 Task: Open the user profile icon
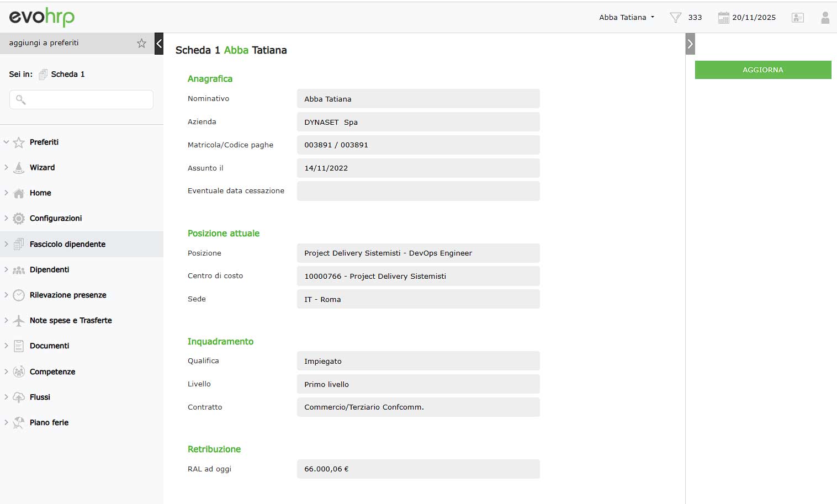(825, 18)
